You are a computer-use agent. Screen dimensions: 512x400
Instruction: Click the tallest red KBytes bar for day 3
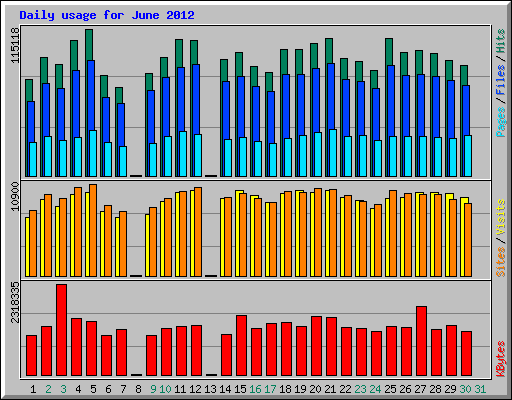(x=61, y=330)
